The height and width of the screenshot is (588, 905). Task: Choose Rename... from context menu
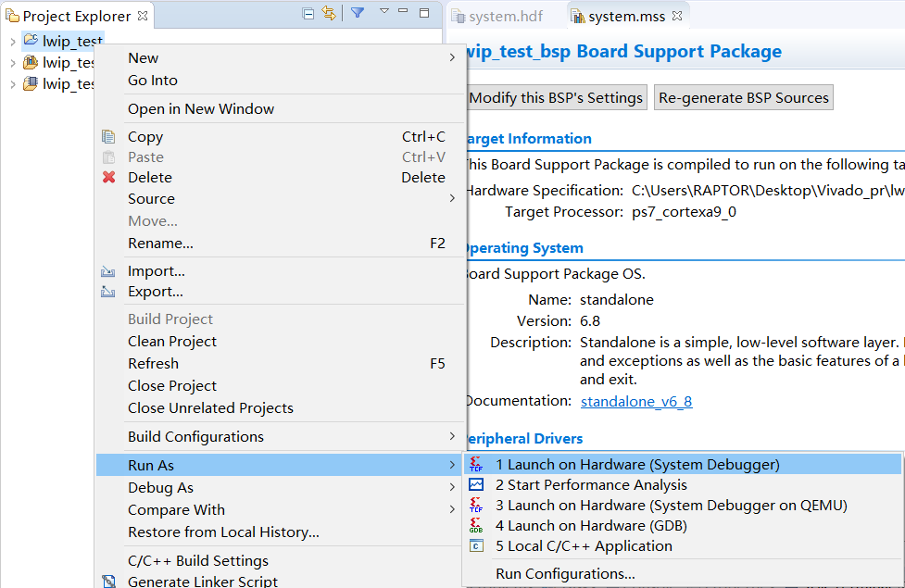click(x=281, y=244)
